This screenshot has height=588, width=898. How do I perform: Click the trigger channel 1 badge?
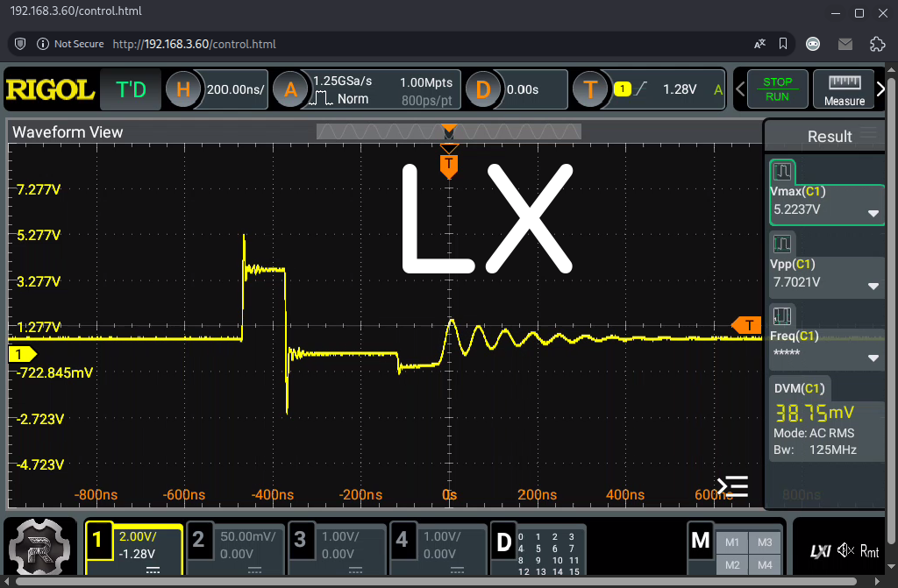coord(623,89)
